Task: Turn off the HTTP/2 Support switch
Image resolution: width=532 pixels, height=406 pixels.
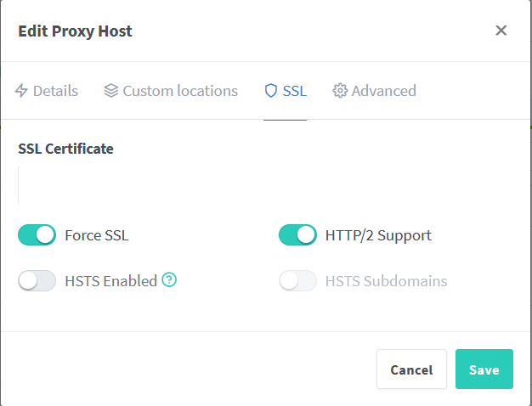Action: click(x=297, y=235)
